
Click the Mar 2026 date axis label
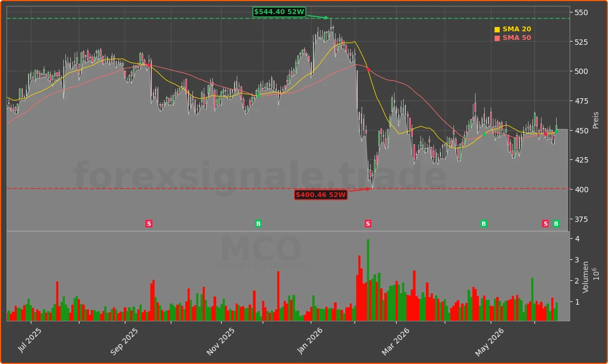point(396,341)
